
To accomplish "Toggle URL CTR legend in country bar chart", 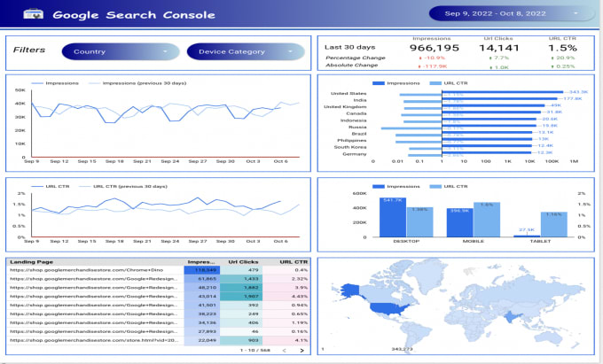I will pyautogui.click(x=449, y=83).
